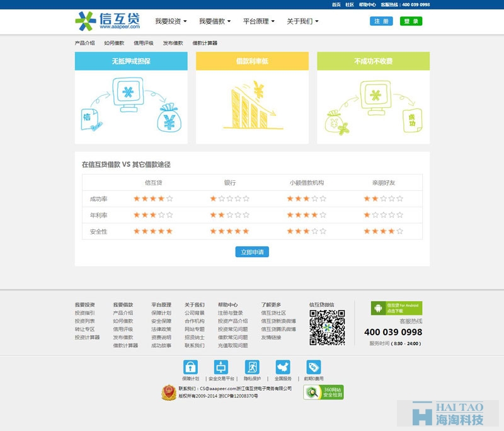Click the 360网站安全检测 badge
The image size is (504, 431).
tap(323, 392)
